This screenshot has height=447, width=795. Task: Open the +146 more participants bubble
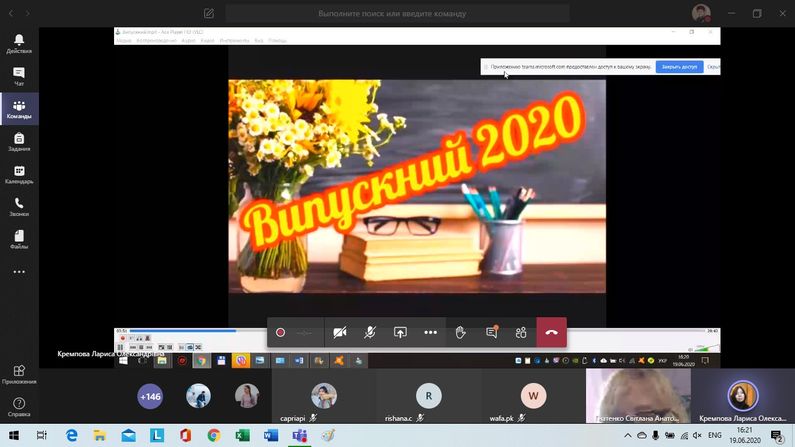[150, 396]
